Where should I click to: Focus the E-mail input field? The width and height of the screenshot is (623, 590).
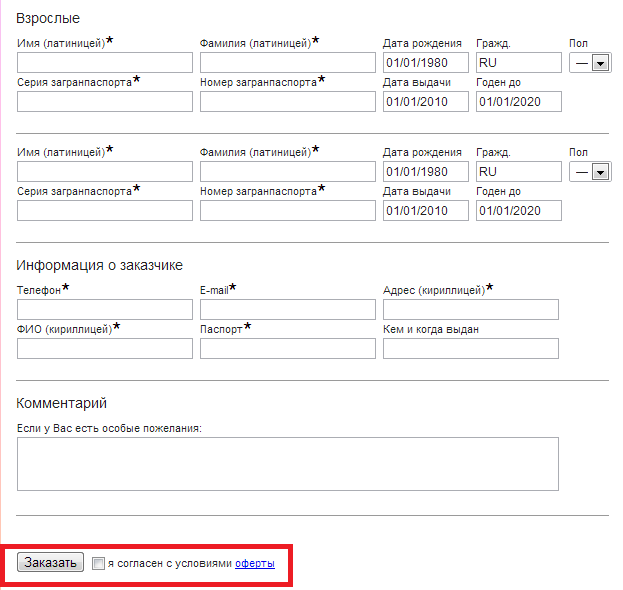tap(288, 310)
